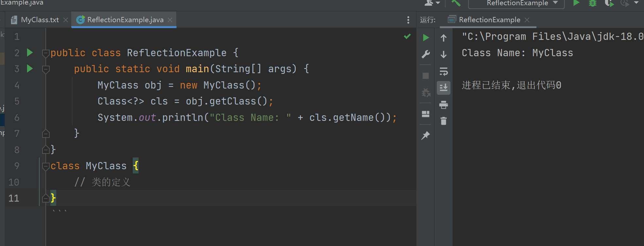
Task: Debug ReflectionExample with bug icon
Action: (593, 3)
